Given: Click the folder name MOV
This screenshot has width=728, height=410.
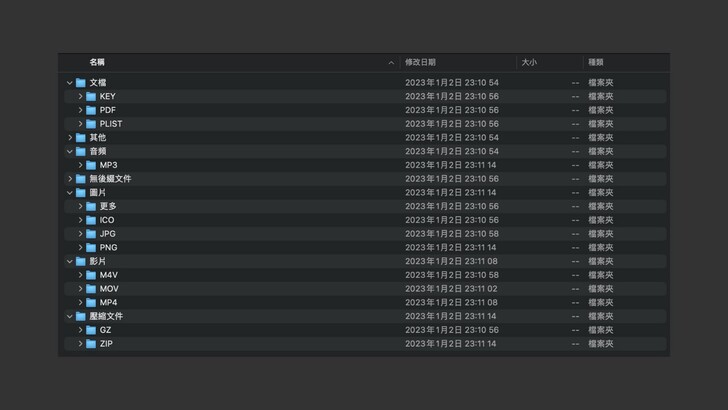Looking at the screenshot, I should (109, 289).
